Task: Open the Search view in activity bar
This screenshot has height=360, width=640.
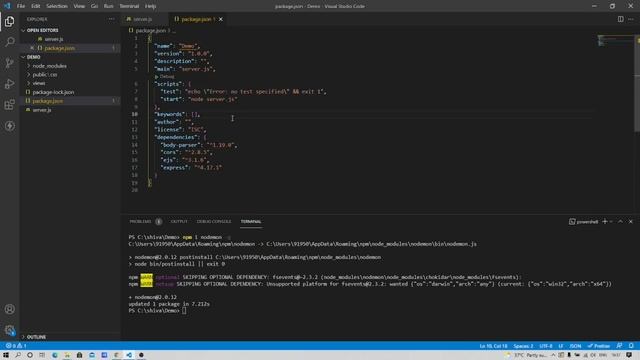Action: (9, 42)
